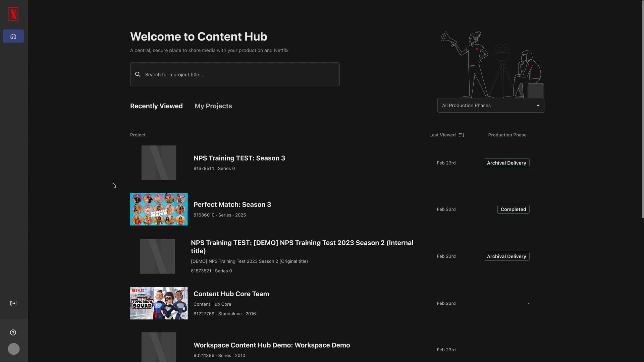Click the search magnifier icon
The height and width of the screenshot is (362, 644).
pos(138,74)
